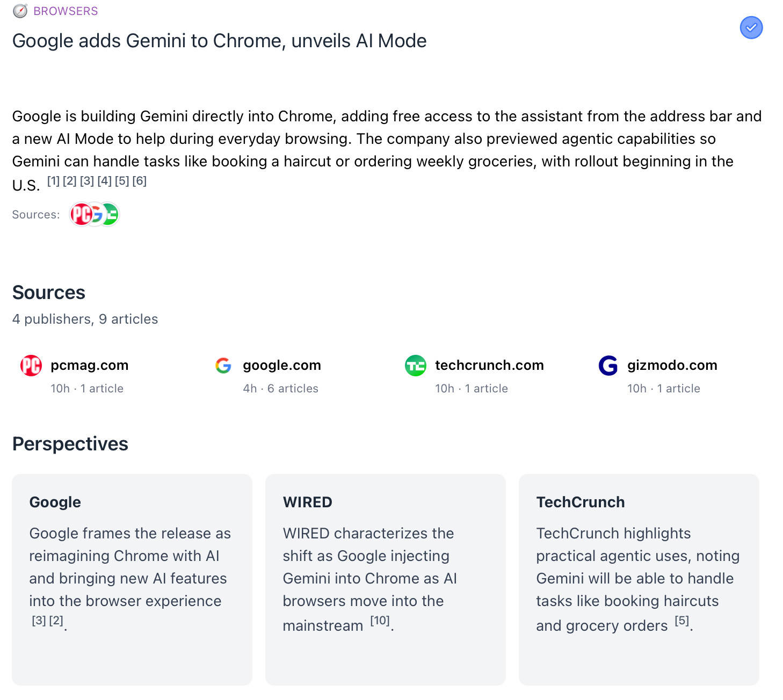Select the google.com source name
Viewport: 783px width, 700px height.
point(282,366)
